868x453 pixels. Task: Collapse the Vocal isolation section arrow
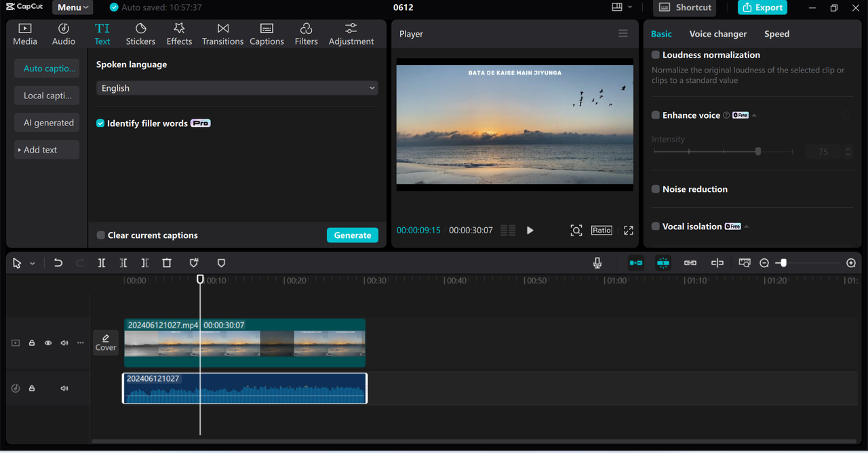(747, 226)
